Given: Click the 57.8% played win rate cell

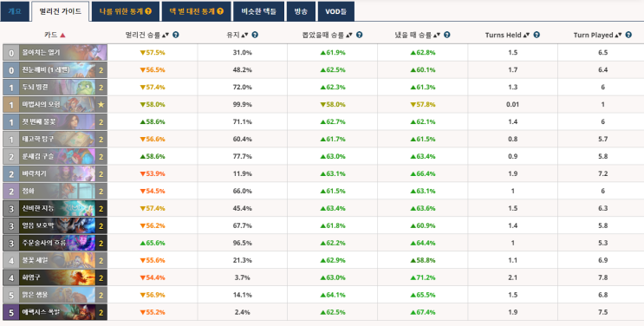Looking at the screenshot, I should click(x=423, y=104).
